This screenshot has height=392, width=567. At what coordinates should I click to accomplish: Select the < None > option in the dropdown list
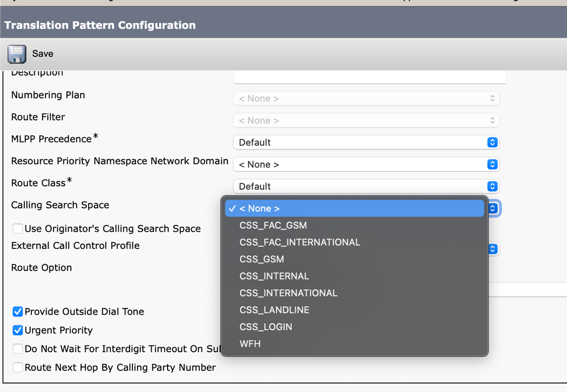[355, 208]
